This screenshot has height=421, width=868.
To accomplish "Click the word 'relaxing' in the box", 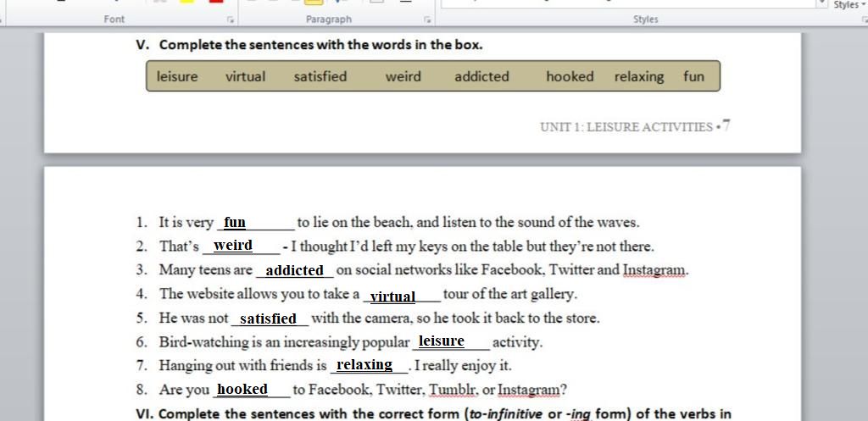I will click(x=639, y=77).
